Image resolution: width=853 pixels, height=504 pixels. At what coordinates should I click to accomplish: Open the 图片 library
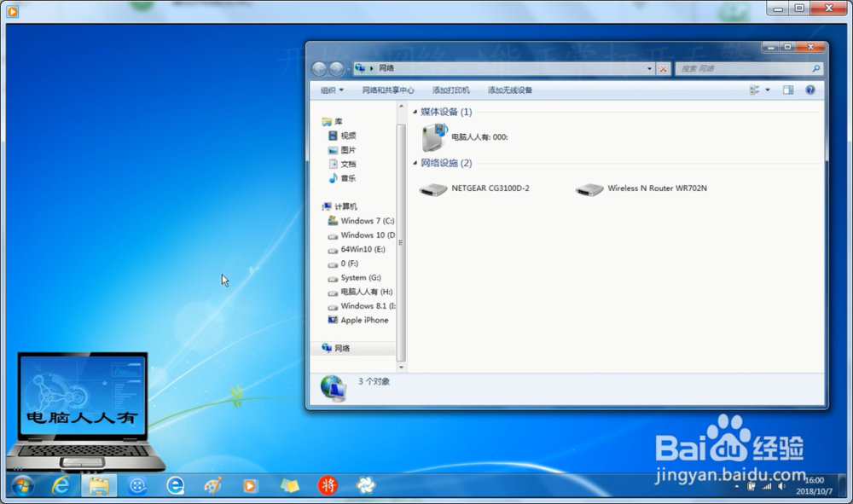pos(342,150)
